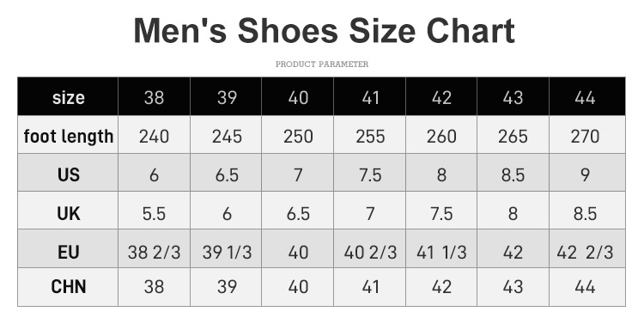
Task: Select the CHN 40 cell
Action: point(298,287)
